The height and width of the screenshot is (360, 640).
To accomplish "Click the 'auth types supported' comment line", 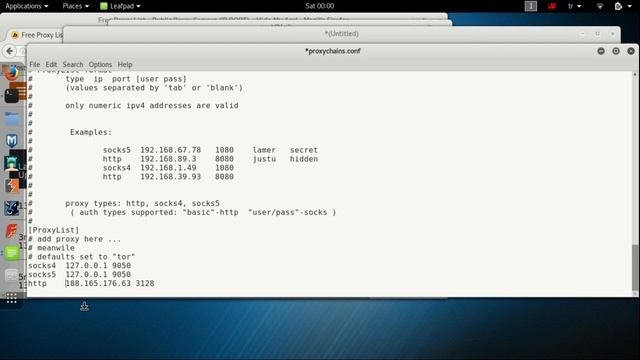I will (x=203, y=212).
